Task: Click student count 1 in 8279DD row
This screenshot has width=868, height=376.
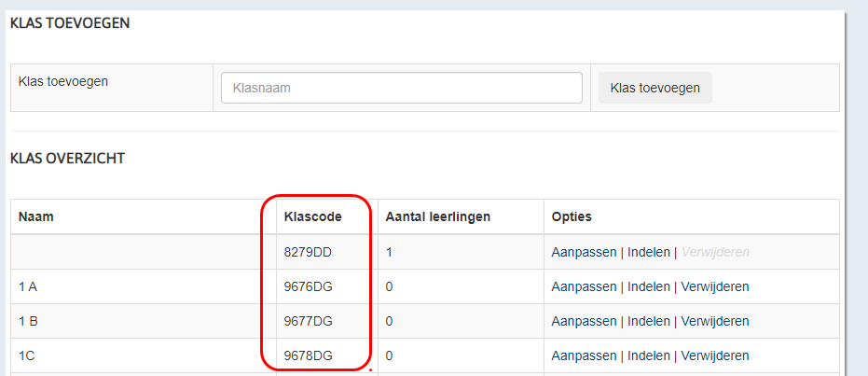Action: 389,252
